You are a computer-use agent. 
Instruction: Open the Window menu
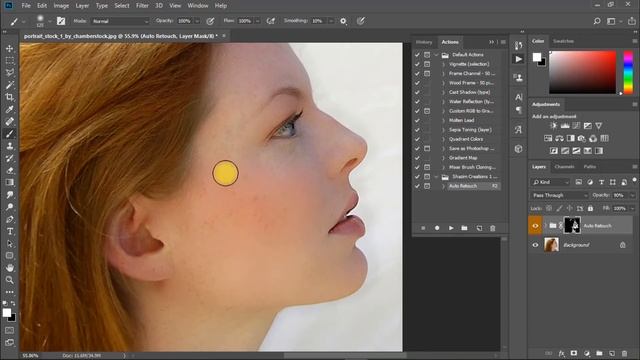pyautogui.click(x=198, y=6)
